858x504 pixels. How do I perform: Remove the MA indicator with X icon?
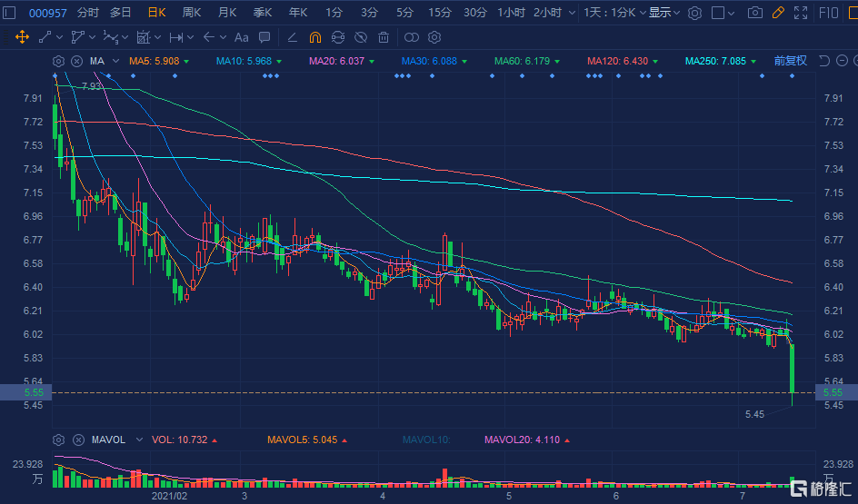[76, 61]
